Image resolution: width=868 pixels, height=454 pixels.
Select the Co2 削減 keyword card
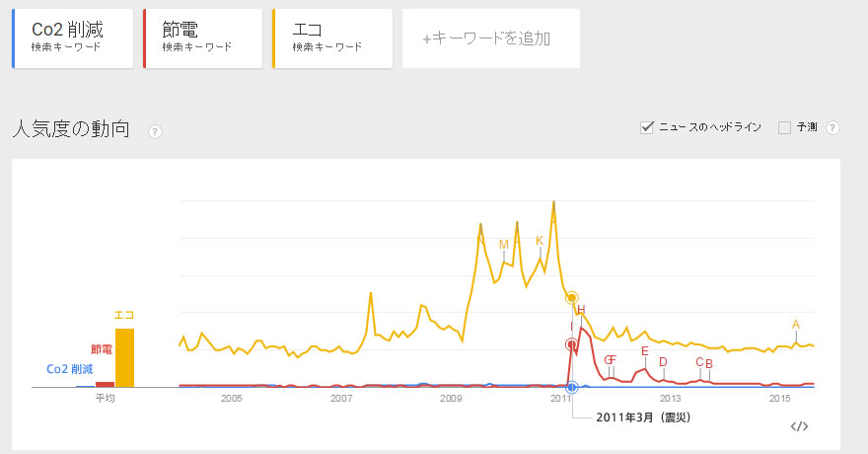pyautogui.click(x=73, y=38)
